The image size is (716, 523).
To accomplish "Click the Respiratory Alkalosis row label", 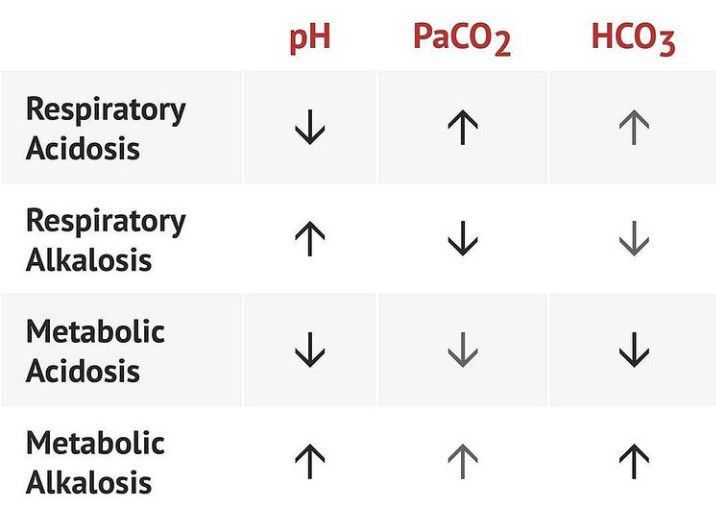I will [x=105, y=239].
